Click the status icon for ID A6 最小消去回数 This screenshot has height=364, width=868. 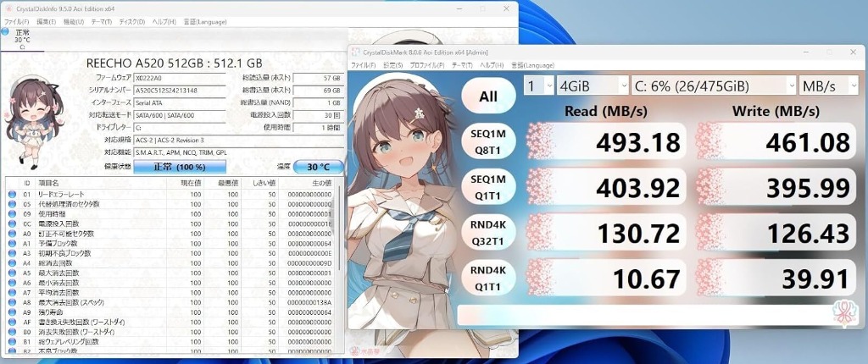(x=12, y=283)
